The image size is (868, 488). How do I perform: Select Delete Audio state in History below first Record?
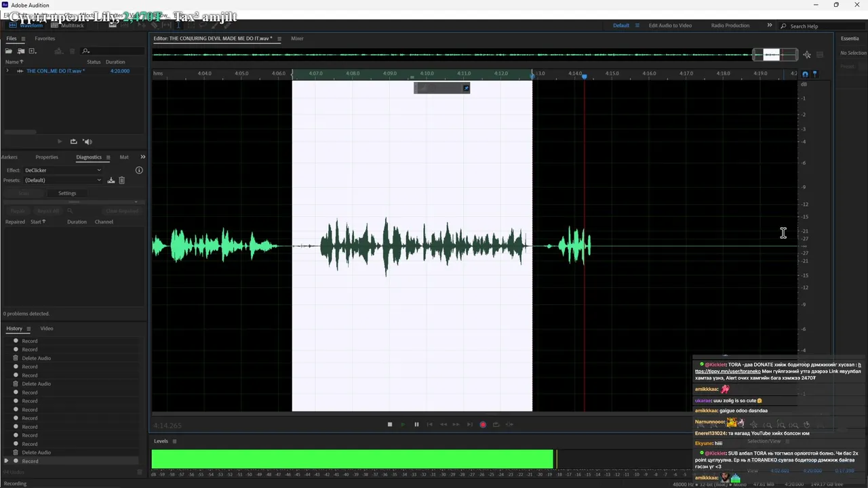coord(36,359)
